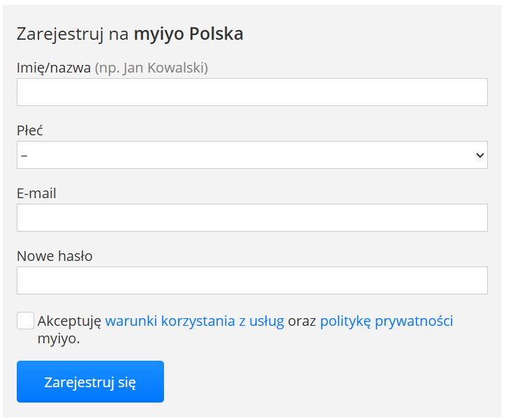Click the Zarejestruj na heading text
Image resolution: width=506 pixels, height=420 pixels.
point(73,33)
